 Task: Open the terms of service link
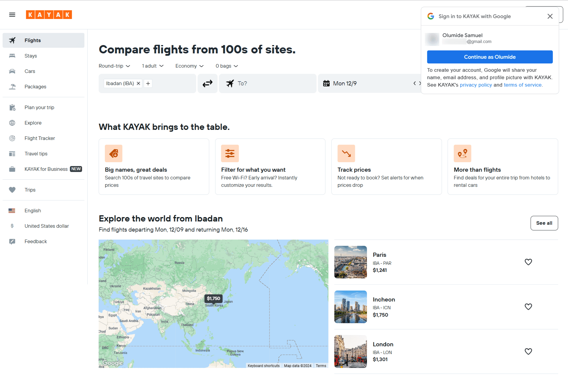[523, 85]
